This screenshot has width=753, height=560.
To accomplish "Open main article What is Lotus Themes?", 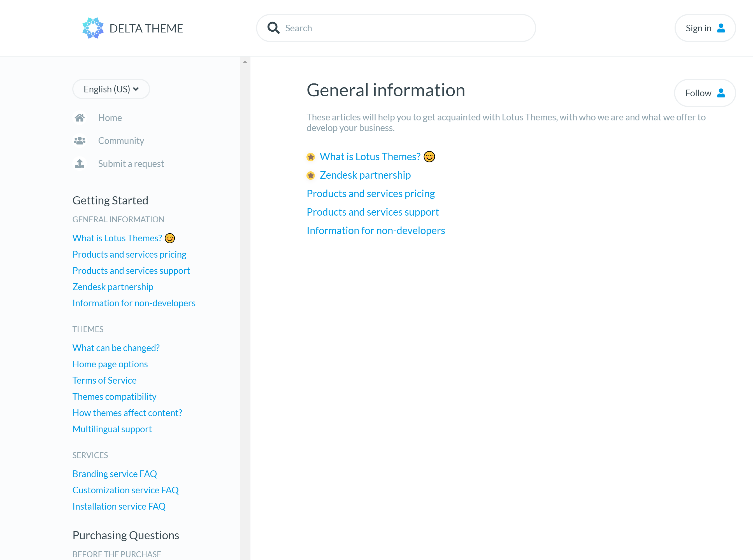I will click(370, 157).
